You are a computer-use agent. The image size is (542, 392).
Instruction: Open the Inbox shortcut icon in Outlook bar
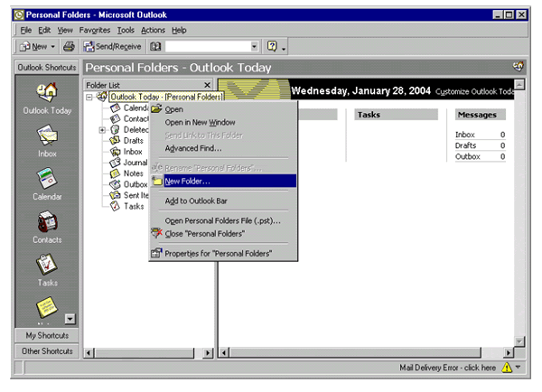47,135
